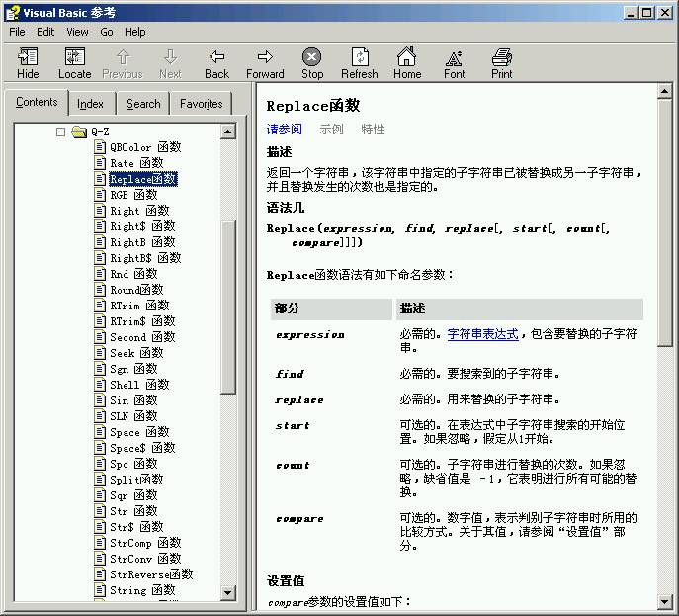Switch to the Contents tab
This screenshot has height=616, width=679.
pos(37,102)
